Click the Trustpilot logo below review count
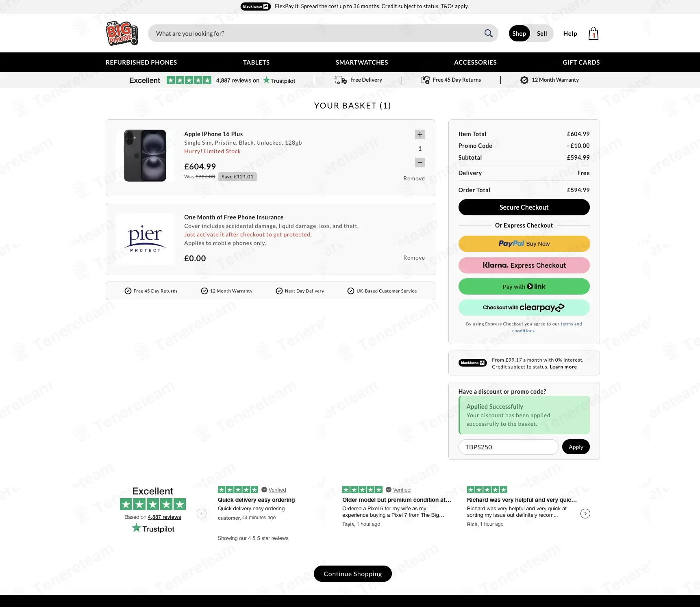The image size is (700, 607). pyautogui.click(x=153, y=528)
